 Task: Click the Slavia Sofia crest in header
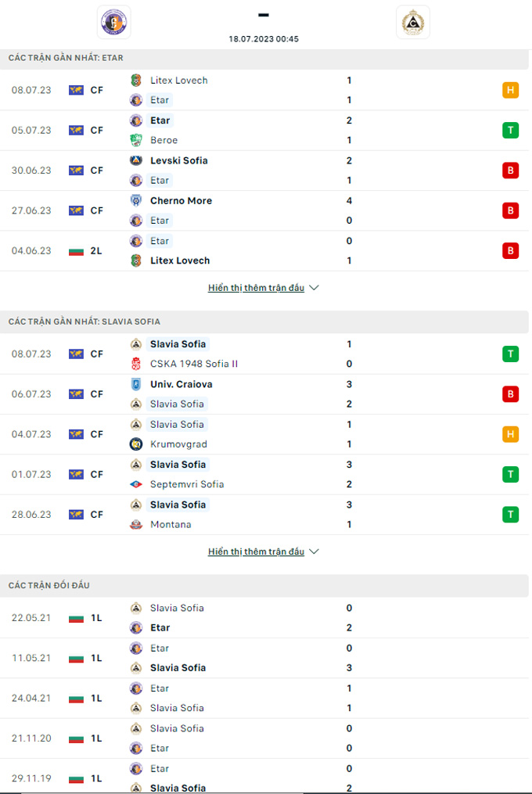412,22
